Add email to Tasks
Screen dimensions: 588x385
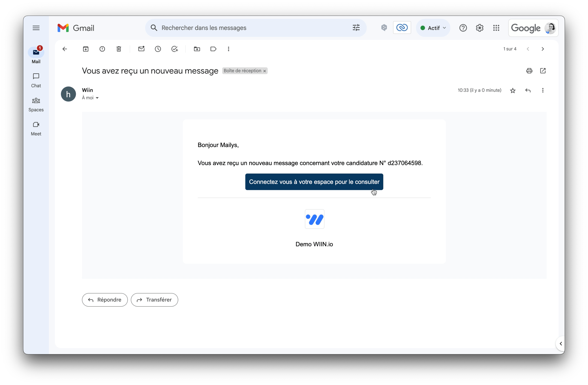[x=175, y=49]
